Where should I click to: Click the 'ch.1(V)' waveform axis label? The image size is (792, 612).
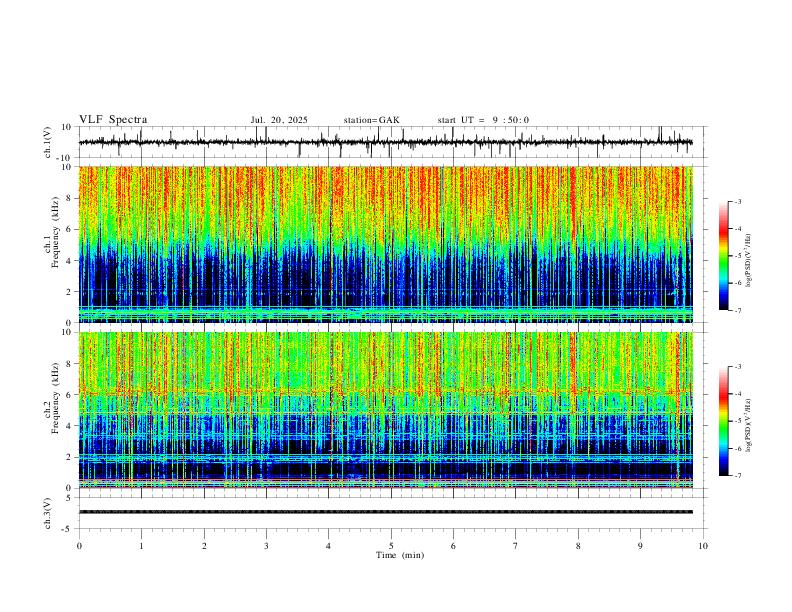(x=48, y=142)
